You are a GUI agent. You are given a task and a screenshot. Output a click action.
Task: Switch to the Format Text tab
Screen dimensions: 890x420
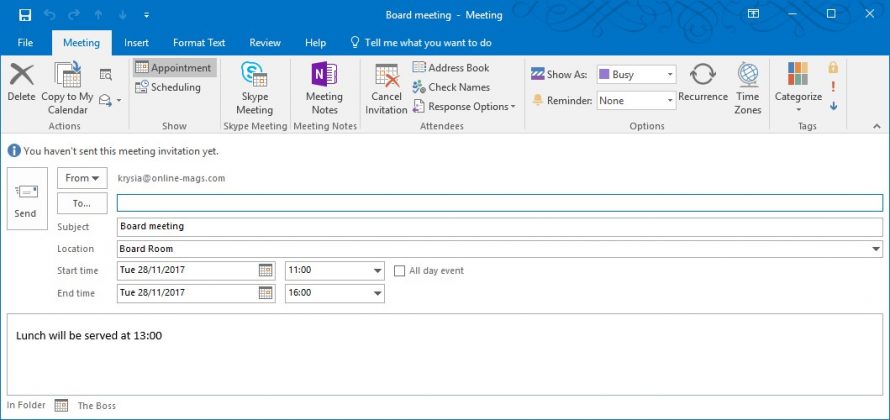(x=199, y=43)
